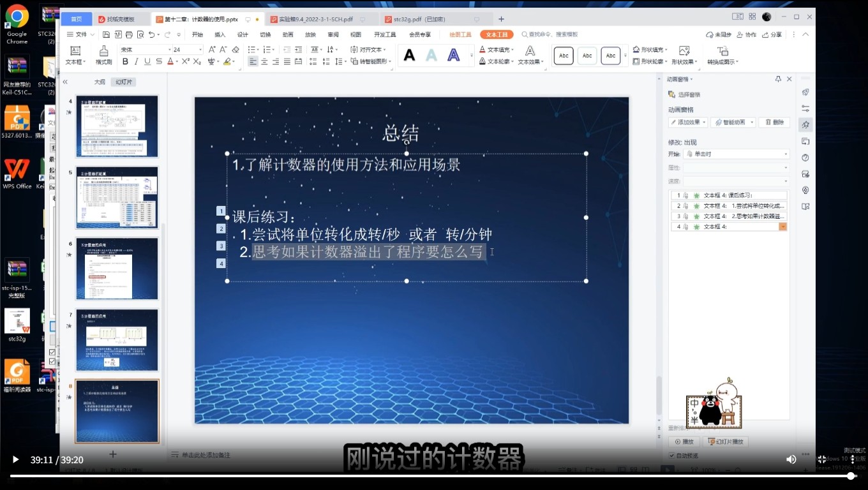Open the WPS Office desktop shortcut

17,174
